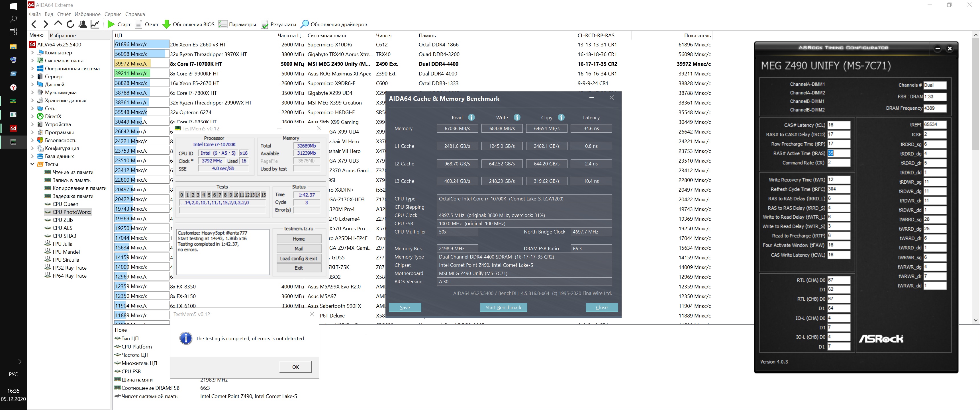Expand the Компьютер tree node

32,52
